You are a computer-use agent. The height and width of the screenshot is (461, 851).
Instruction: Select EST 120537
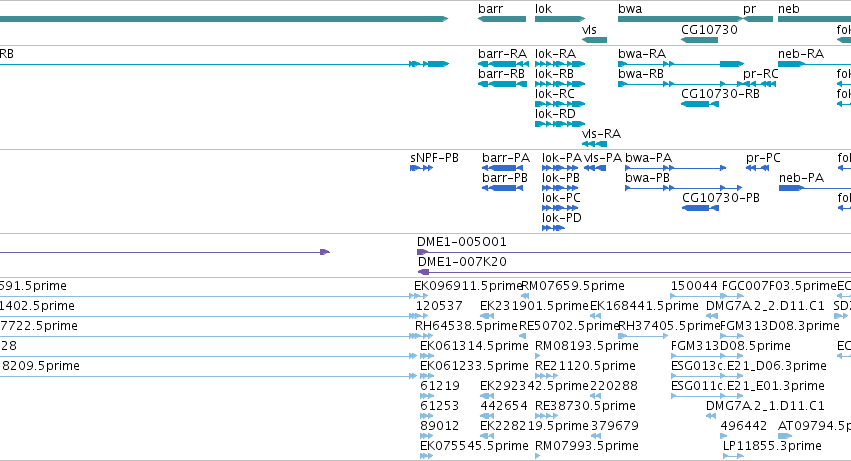click(x=422, y=317)
